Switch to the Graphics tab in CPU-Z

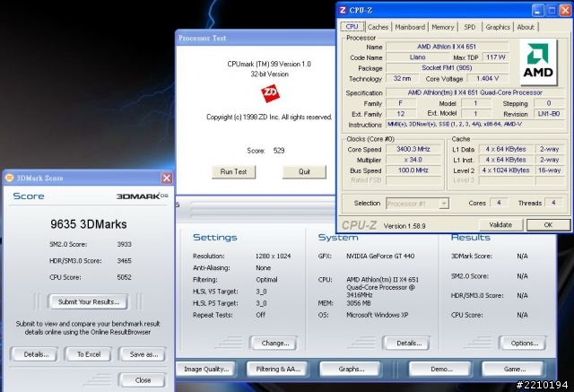tap(498, 27)
